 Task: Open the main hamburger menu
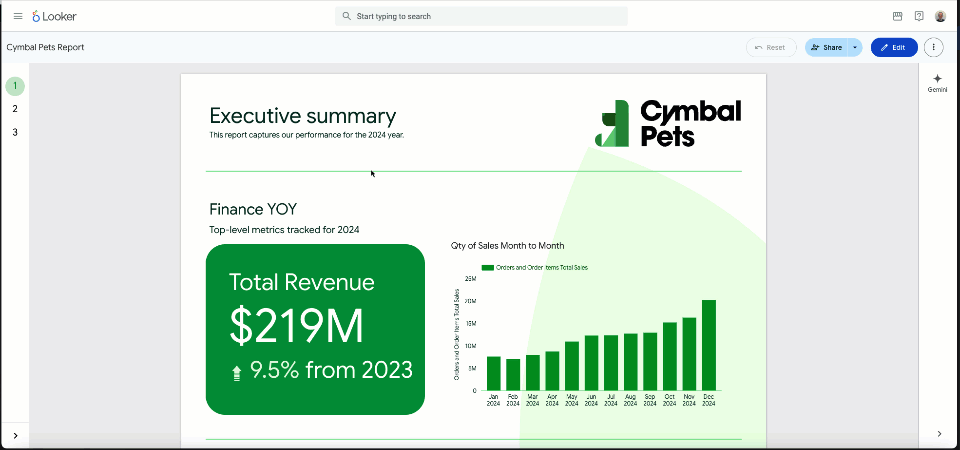point(18,17)
